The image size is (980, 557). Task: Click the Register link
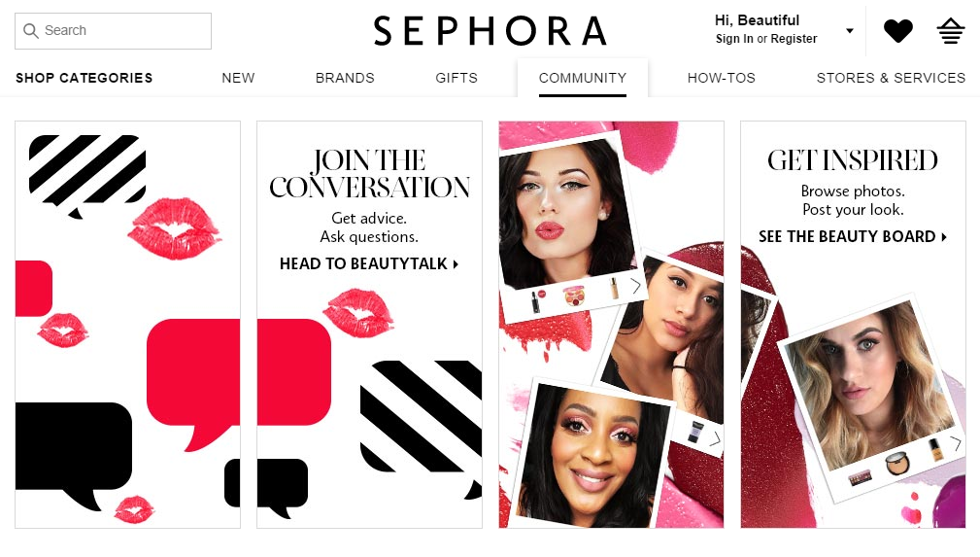(794, 39)
